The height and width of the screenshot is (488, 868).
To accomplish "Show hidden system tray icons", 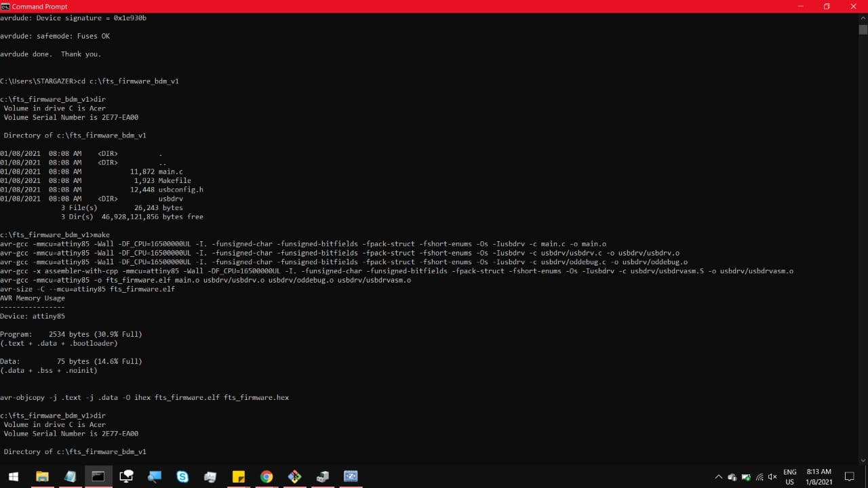I will [719, 476].
